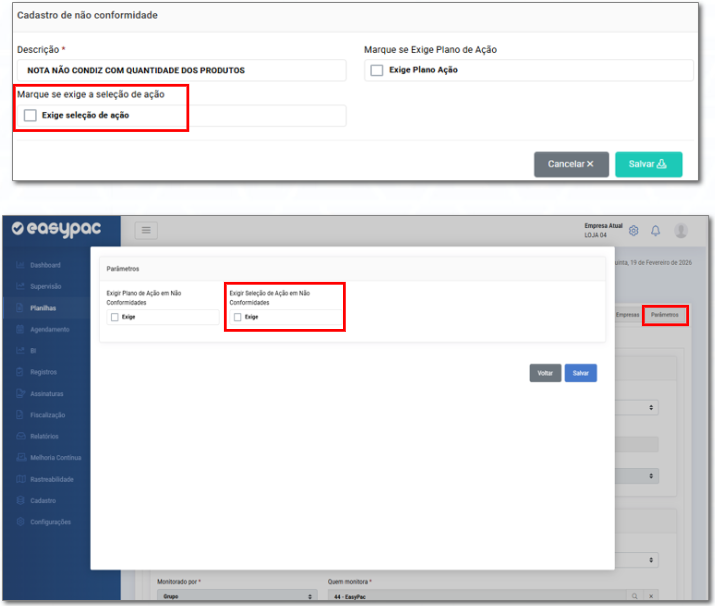The image size is (715, 606).
Task: Enable Exigir Seleção de Ação em Não Conformidades
Action: (237, 317)
